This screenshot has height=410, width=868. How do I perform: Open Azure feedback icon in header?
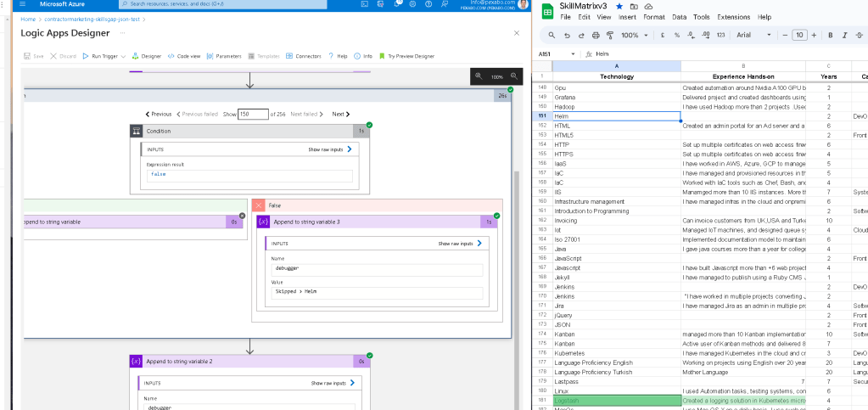(x=445, y=4)
